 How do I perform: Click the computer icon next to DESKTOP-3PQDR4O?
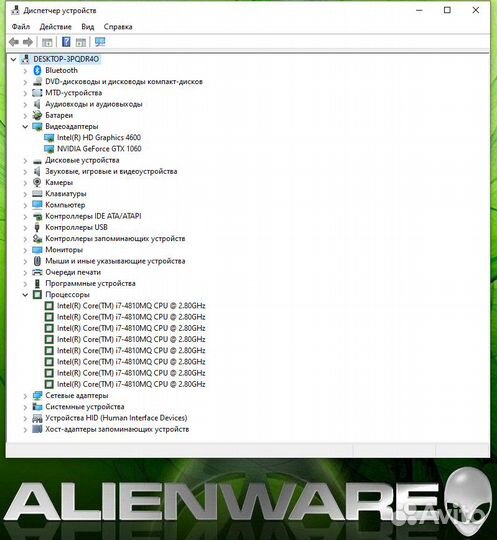tap(25, 59)
